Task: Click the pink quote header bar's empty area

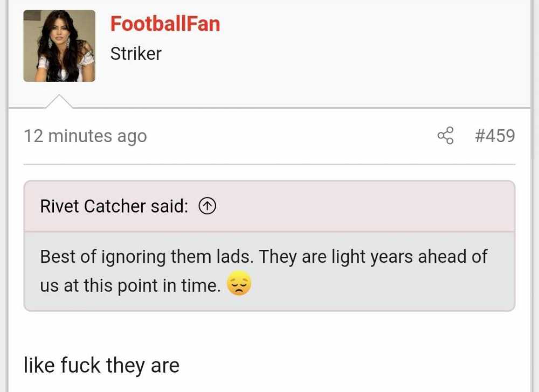Action: pyautogui.click(x=364, y=206)
